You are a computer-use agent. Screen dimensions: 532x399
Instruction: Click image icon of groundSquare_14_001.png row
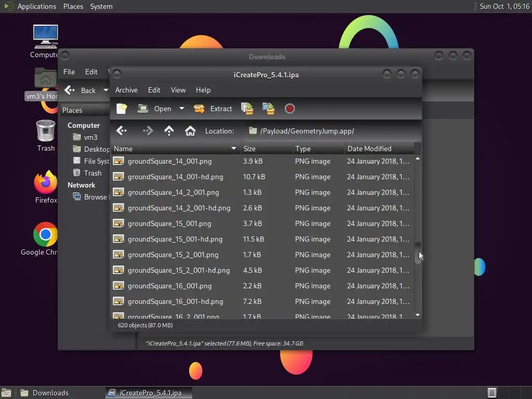point(118,161)
